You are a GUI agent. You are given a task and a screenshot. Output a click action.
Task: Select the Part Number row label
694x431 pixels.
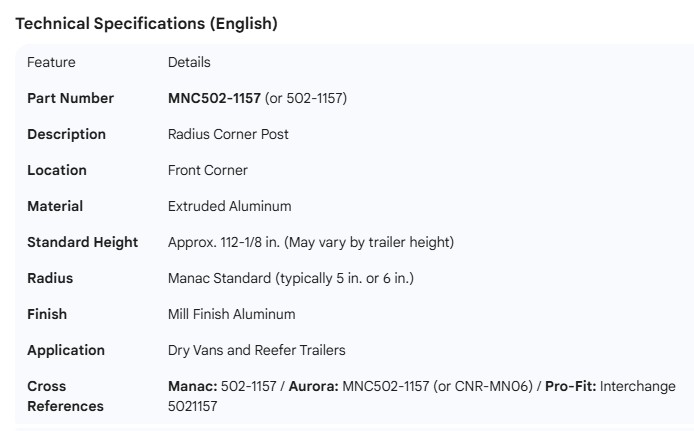tap(70, 98)
